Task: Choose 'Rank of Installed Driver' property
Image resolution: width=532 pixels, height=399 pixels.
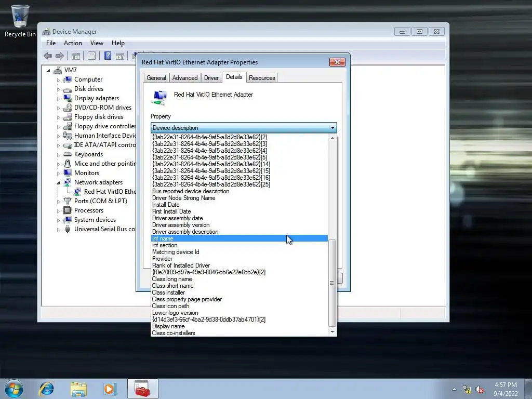Action: coord(240,265)
